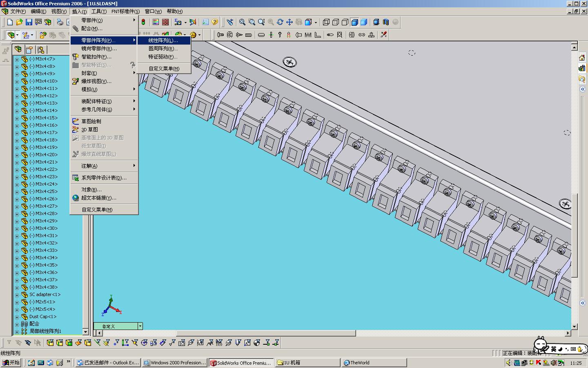Open the FeatureManager design tree tab

18,49
